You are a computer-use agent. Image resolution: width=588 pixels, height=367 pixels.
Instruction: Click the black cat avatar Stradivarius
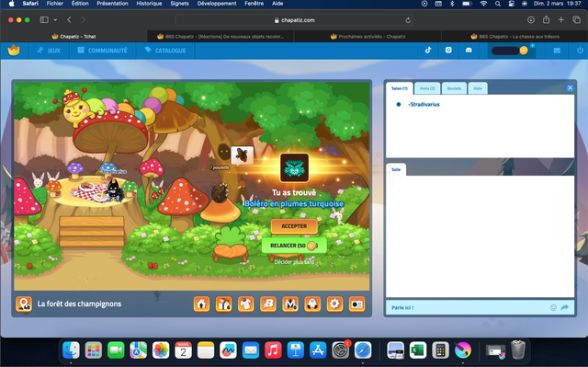click(114, 189)
